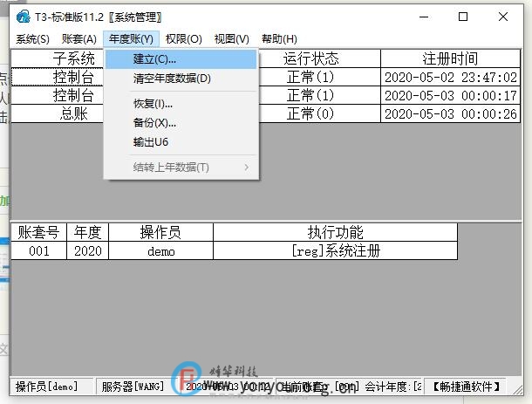Viewport: 532px width, 404px height.
Task: Click year cell 2020
Action: click(x=87, y=251)
